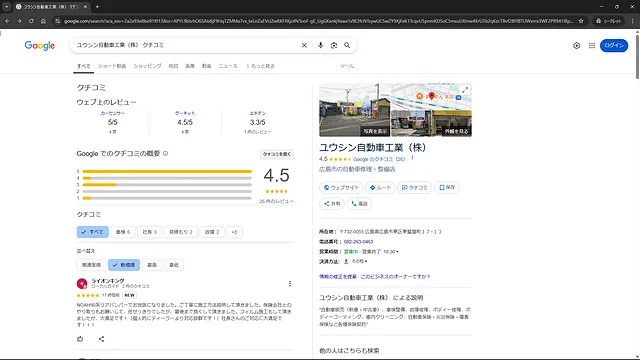Filter reviews by 社長 3 chip
Viewport: 640px width, 360px height.
tap(149, 232)
